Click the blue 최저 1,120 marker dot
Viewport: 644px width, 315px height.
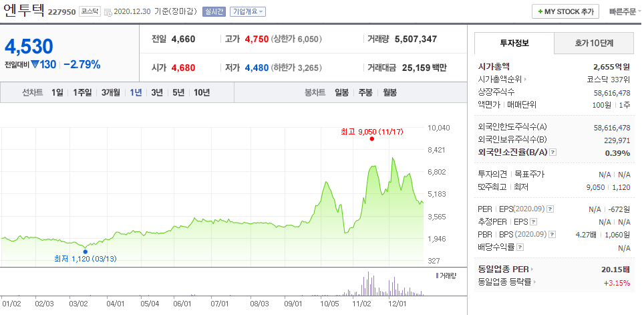[x=85, y=251]
